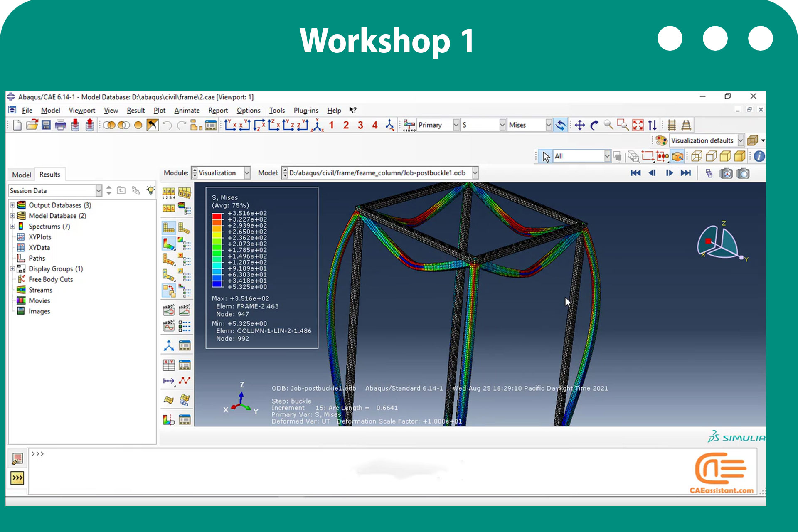Select the Rotate View tool

594,125
